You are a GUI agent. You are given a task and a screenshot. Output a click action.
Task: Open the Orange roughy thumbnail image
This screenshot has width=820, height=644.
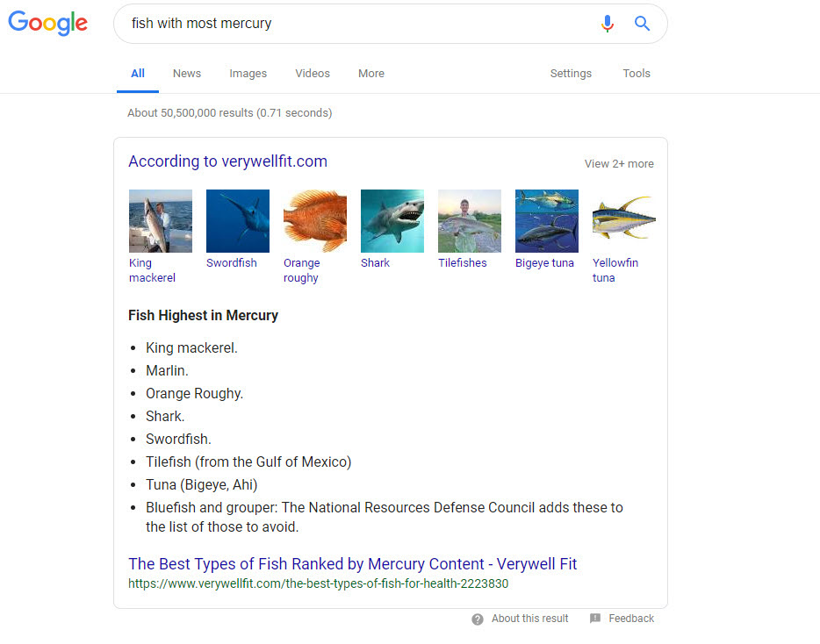pyautogui.click(x=315, y=221)
